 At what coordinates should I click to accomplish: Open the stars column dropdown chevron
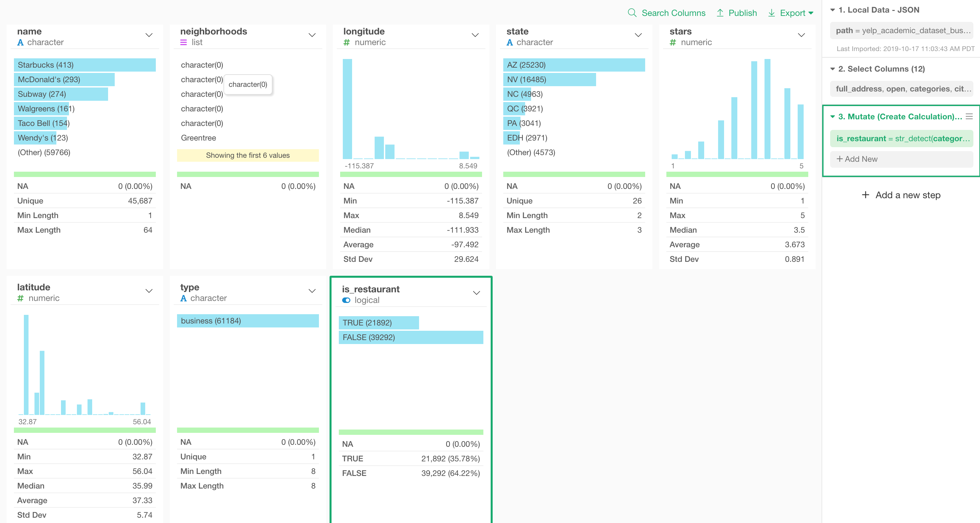pos(801,35)
